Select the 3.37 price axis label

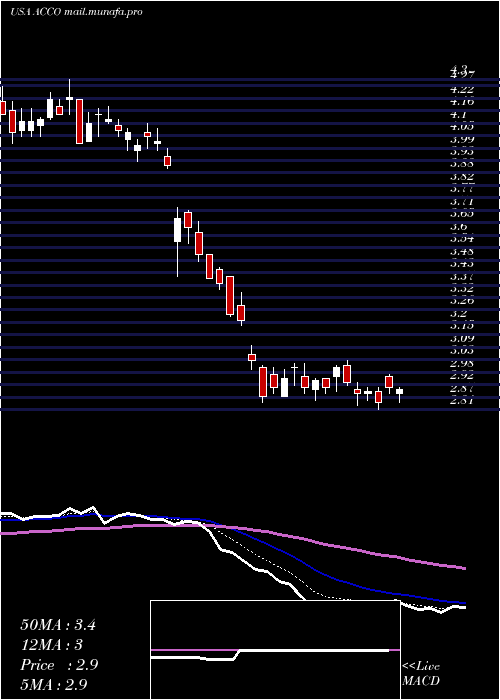(462, 277)
